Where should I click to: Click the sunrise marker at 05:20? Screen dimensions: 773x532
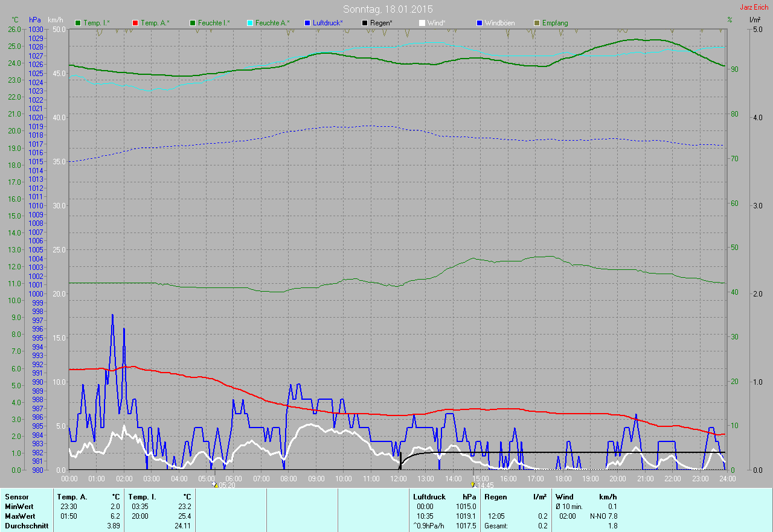(216, 485)
